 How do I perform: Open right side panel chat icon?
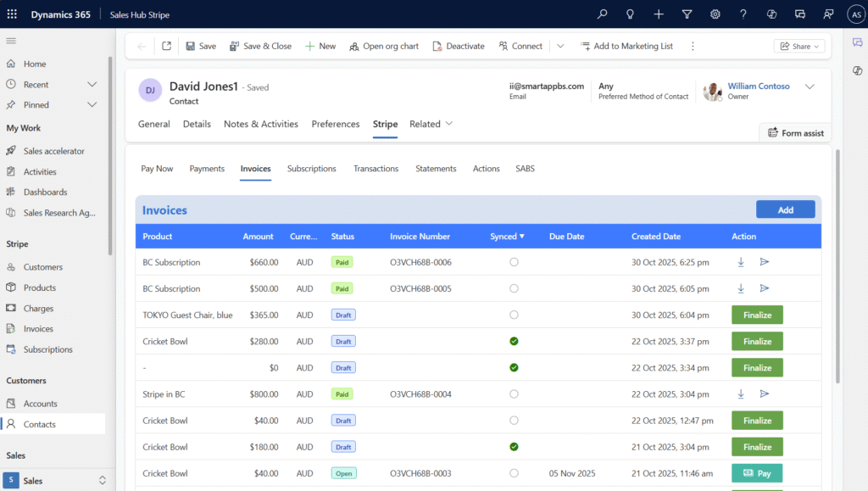pyautogui.click(x=858, y=42)
